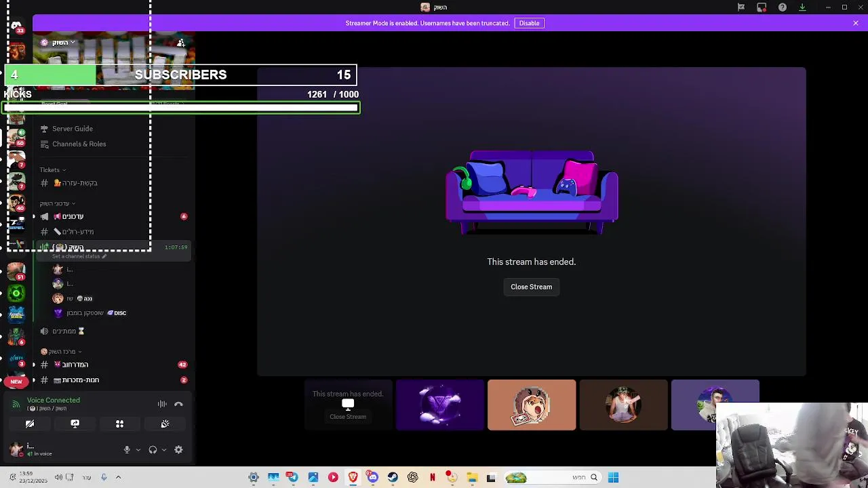This screenshot has width=868, height=488.
Task: Deafen using the headphones icon
Action: (153, 449)
